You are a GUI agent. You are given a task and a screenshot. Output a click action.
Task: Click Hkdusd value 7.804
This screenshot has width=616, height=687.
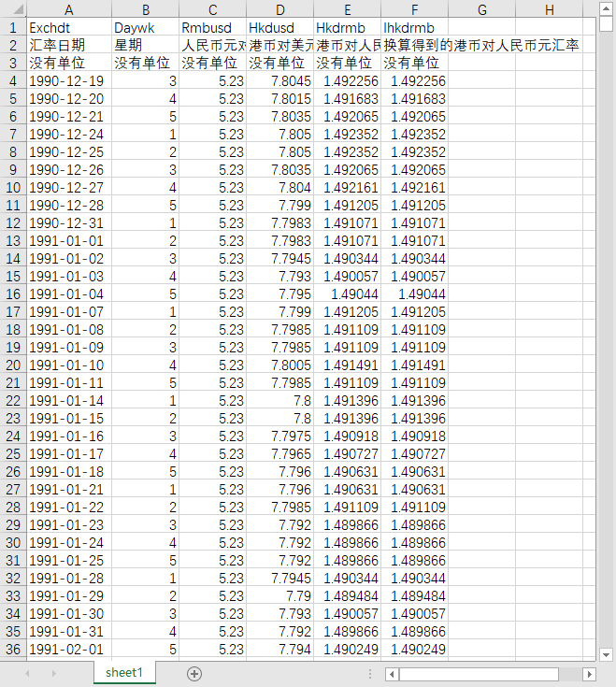pyautogui.click(x=280, y=188)
